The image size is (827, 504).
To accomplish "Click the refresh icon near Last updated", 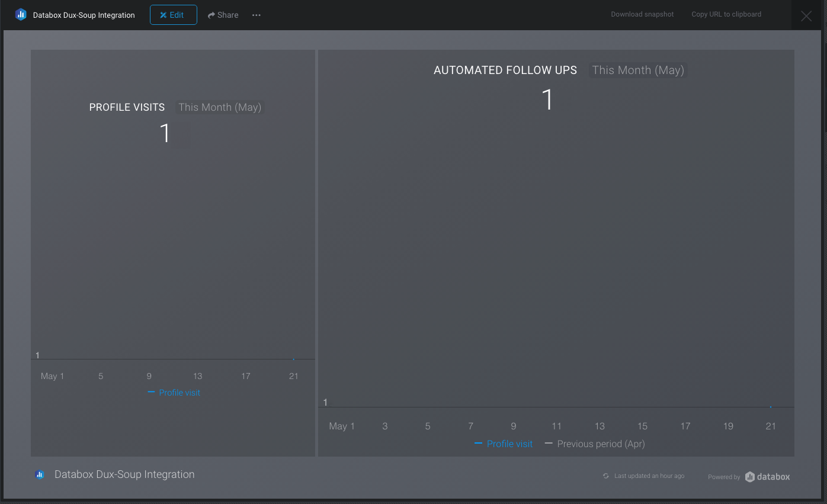I will click(x=605, y=476).
